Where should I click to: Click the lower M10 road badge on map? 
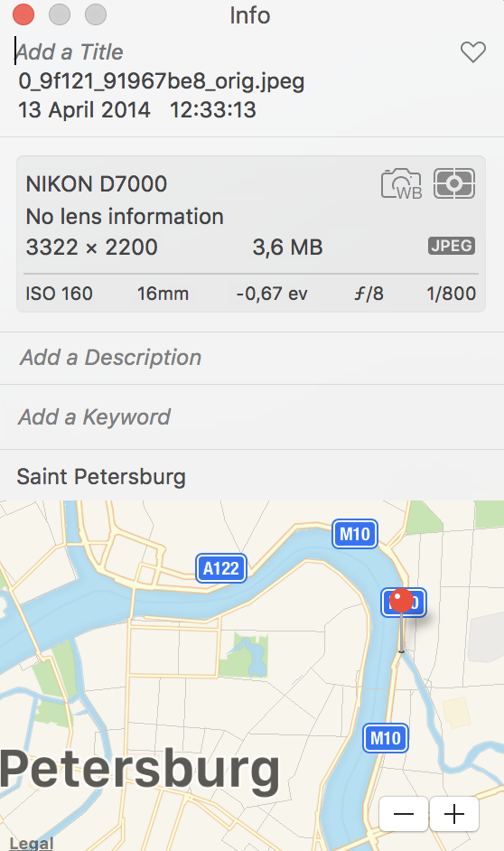tap(385, 738)
